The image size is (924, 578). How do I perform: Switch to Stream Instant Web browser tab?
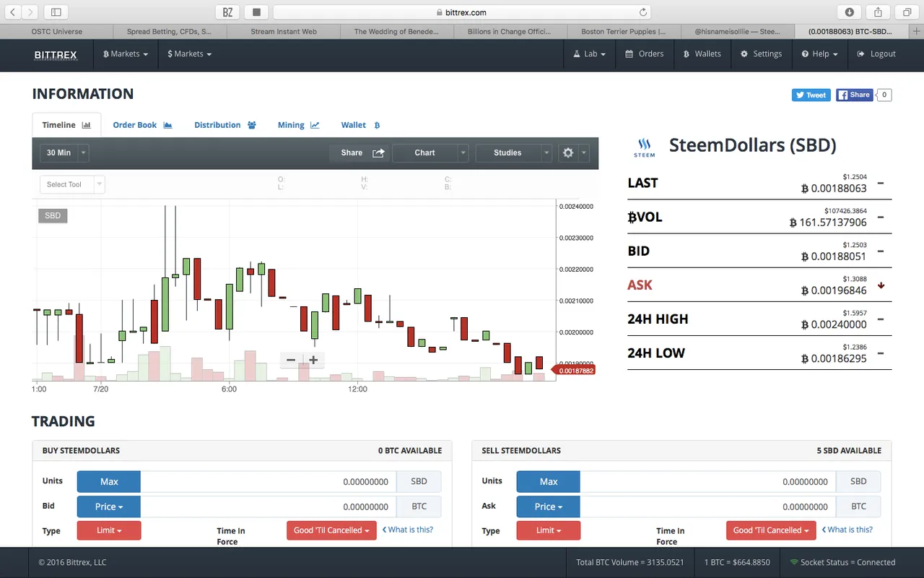(x=284, y=32)
